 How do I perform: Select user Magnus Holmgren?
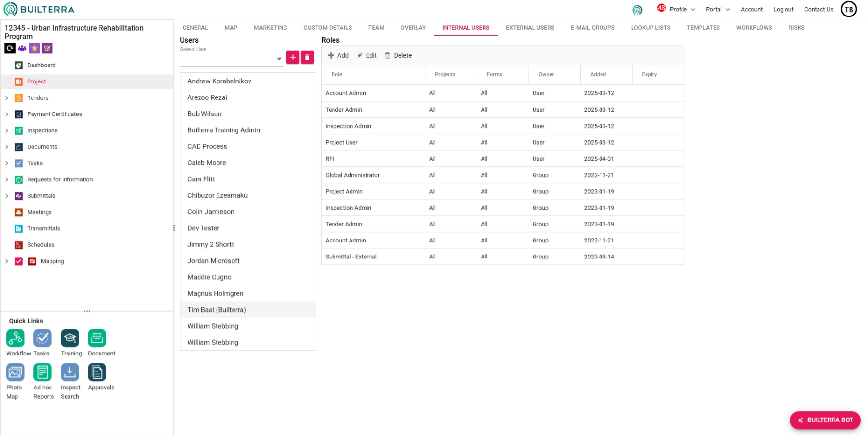pos(248,293)
